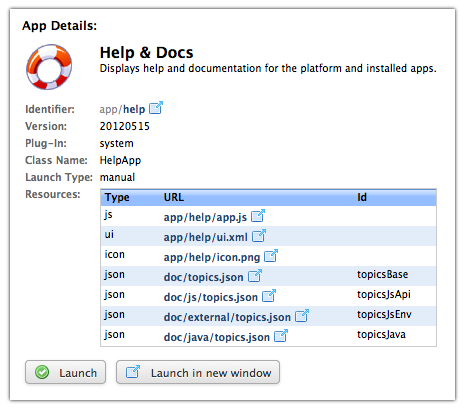This screenshot has height=410, width=465.
Task: Click the Id column header
Action: click(x=362, y=197)
